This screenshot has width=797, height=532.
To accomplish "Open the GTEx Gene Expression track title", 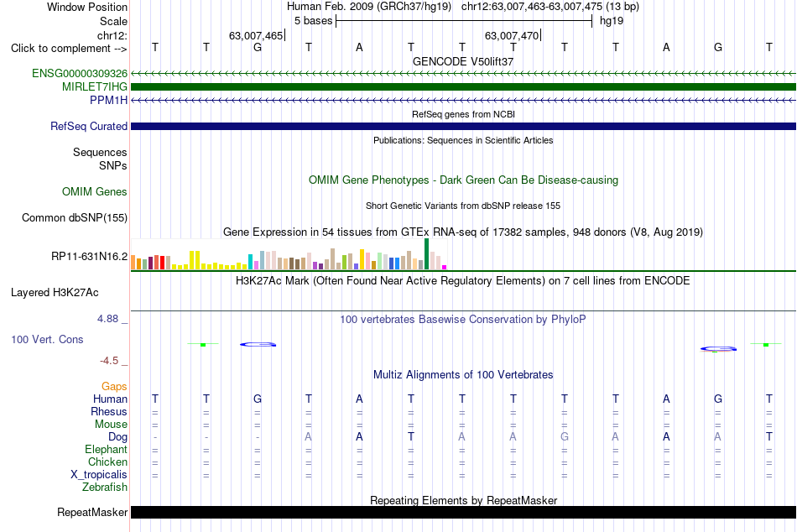I will 463,232.
